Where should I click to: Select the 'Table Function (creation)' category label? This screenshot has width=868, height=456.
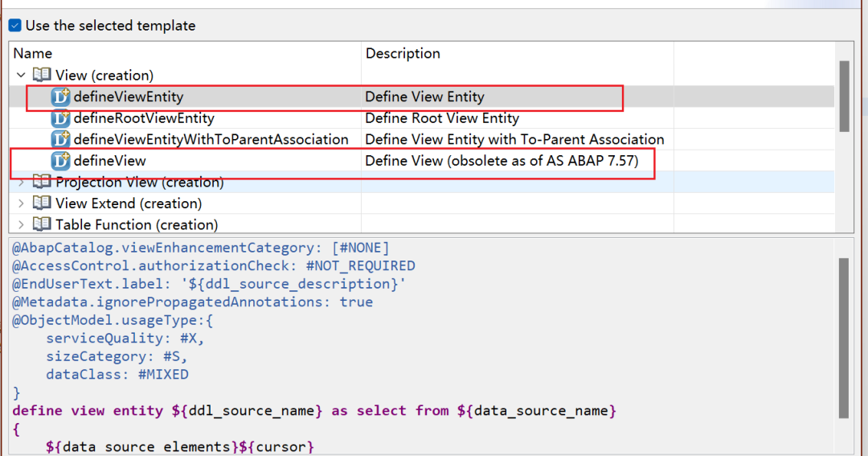click(x=137, y=225)
